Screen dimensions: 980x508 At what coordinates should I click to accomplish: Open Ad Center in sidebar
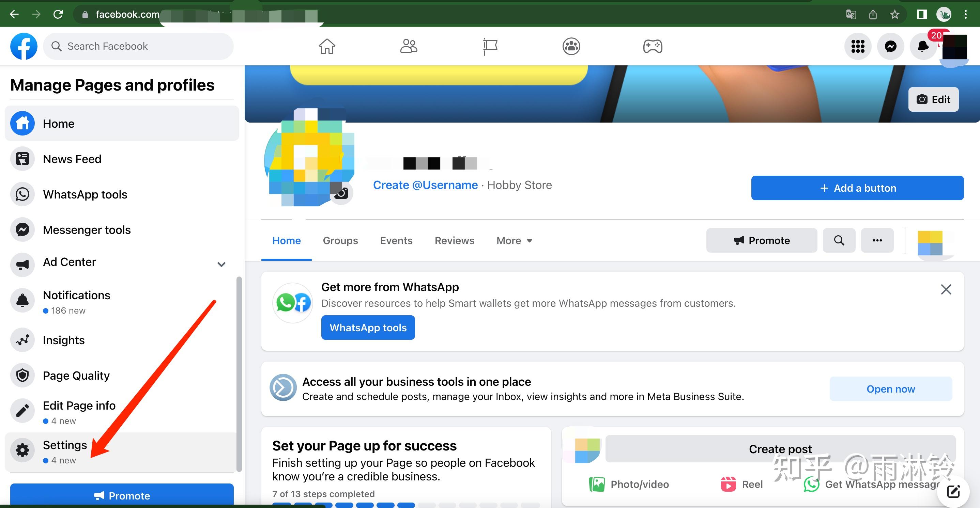(x=70, y=262)
